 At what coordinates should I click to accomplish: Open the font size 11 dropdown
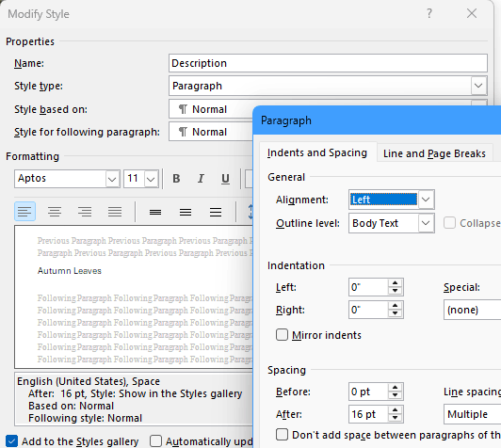(151, 179)
